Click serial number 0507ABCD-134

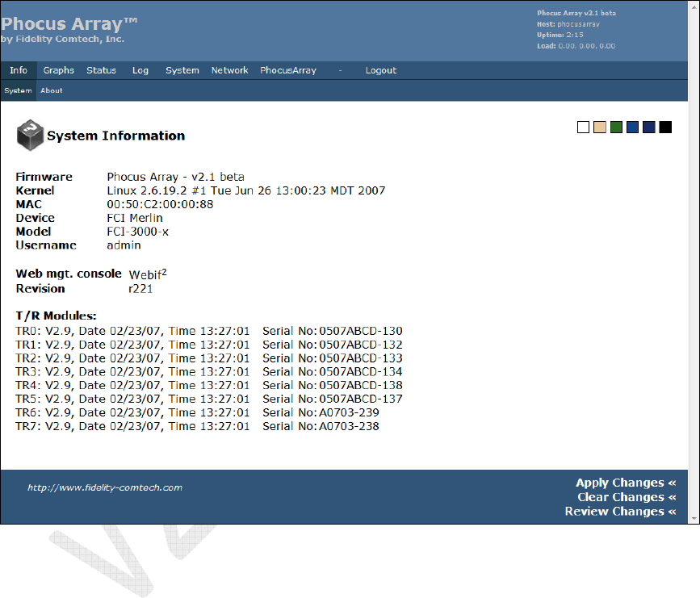[x=361, y=372]
